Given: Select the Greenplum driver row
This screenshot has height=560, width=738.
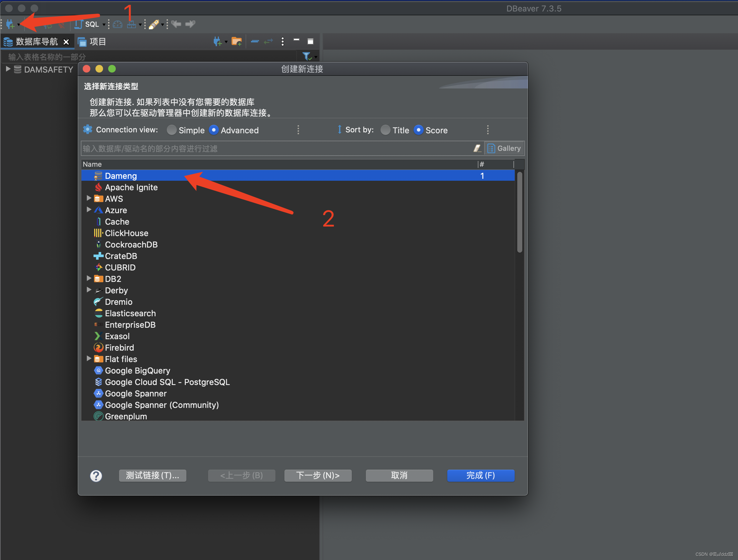Looking at the screenshot, I should [x=298, y=416].
